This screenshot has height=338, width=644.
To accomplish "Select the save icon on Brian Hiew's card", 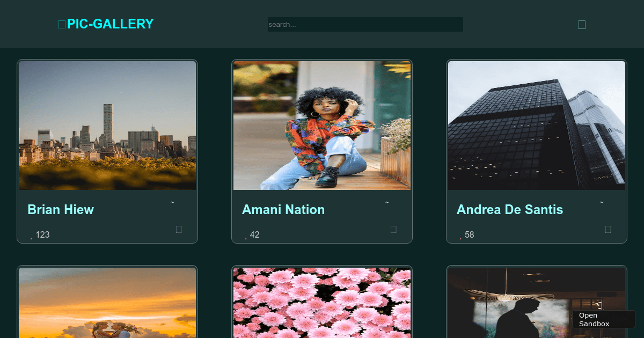I will (x=179, y=229).
